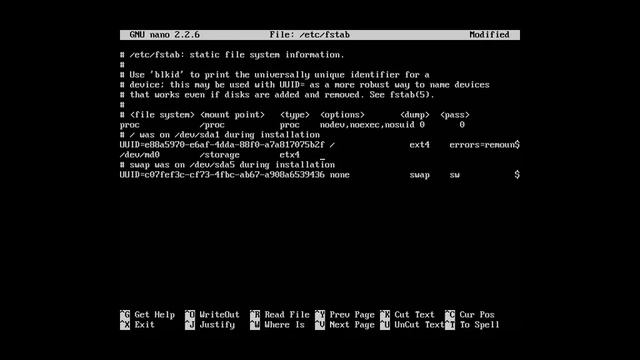640x360 pixels.
Task: Click the 'GNU nano 2.2.6' title text
Action: pyautogui.click(x=164, y=35)
